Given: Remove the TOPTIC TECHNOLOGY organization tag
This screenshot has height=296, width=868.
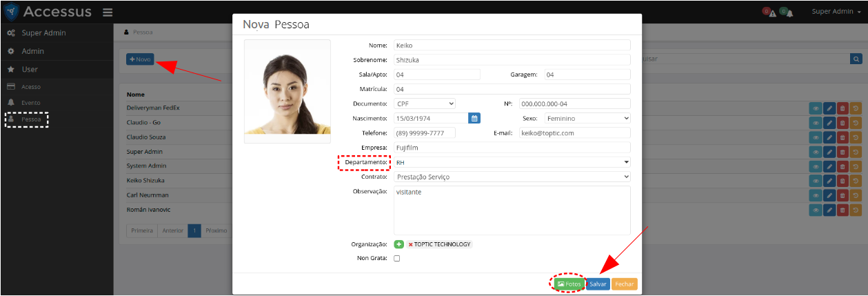Looking at the screenshot, I should click(411, 244).
